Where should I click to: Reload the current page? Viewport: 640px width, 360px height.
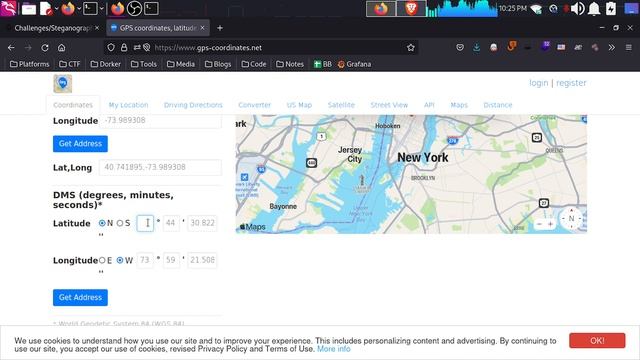pos(45,47)
